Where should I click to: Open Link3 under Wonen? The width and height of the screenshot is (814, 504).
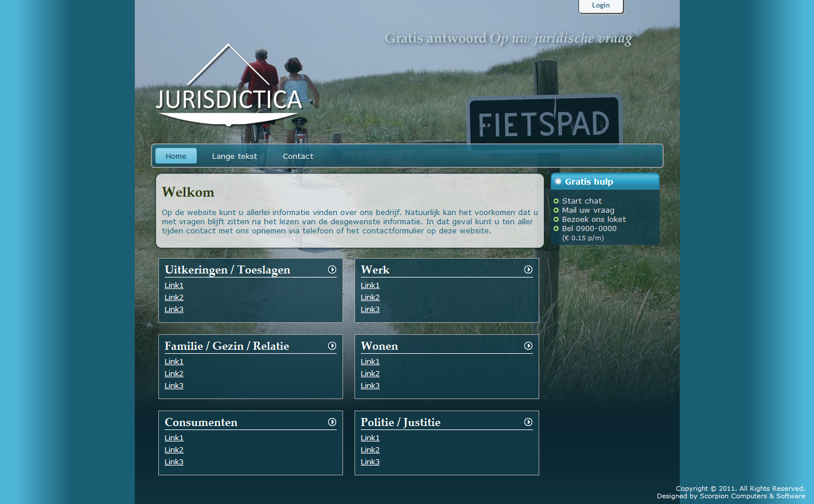(x=370, y=386)
